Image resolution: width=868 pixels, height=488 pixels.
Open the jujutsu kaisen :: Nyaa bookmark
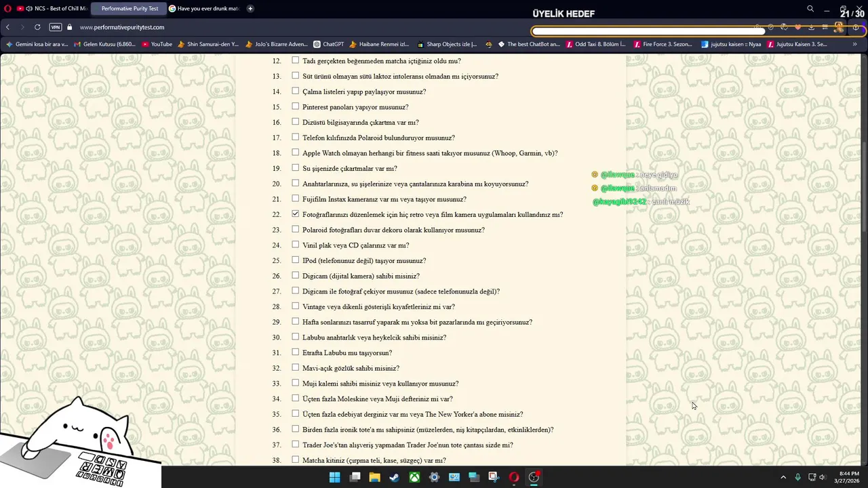pos(731,44)
